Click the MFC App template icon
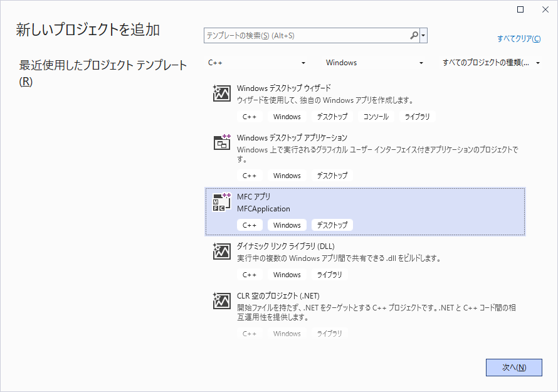The height and width of the screenshot is (392, 558). [222, 202]
